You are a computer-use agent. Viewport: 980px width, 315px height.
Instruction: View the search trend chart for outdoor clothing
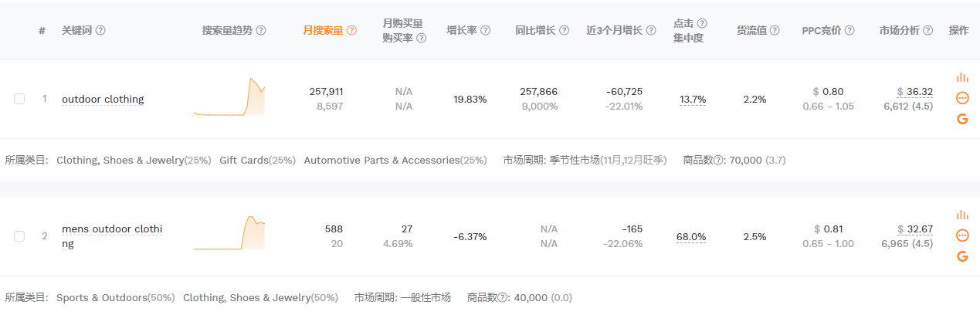pyautogui.click(x=229, y=97)
